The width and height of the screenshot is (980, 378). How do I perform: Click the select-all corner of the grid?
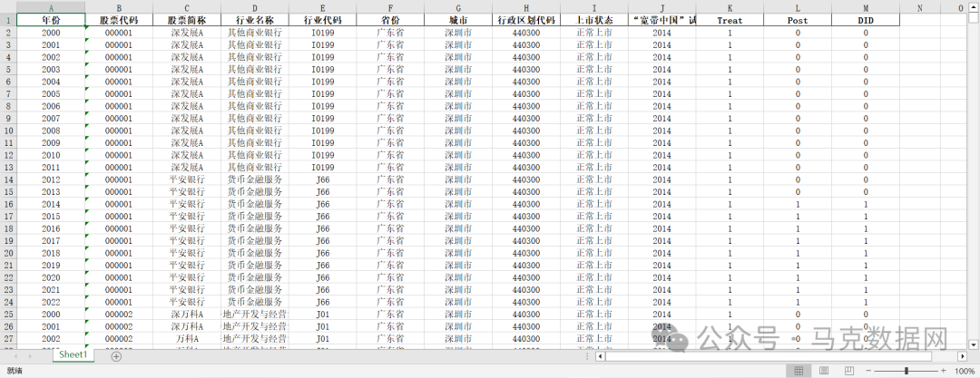[7, 8]
